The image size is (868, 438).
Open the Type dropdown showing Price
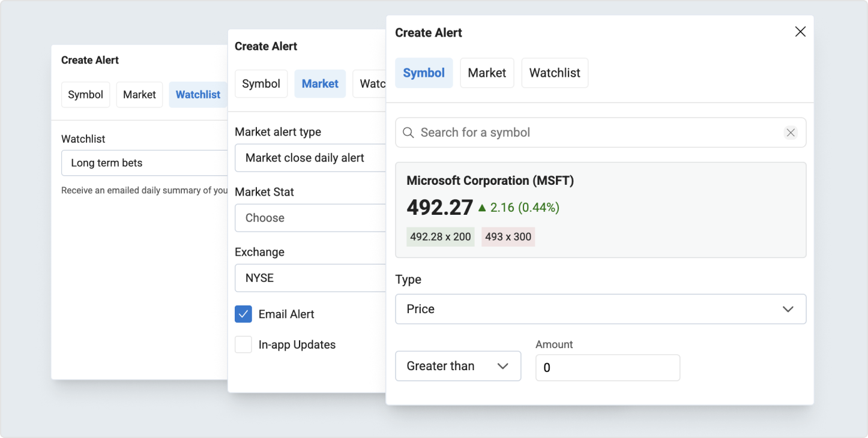tap(600, 309)
